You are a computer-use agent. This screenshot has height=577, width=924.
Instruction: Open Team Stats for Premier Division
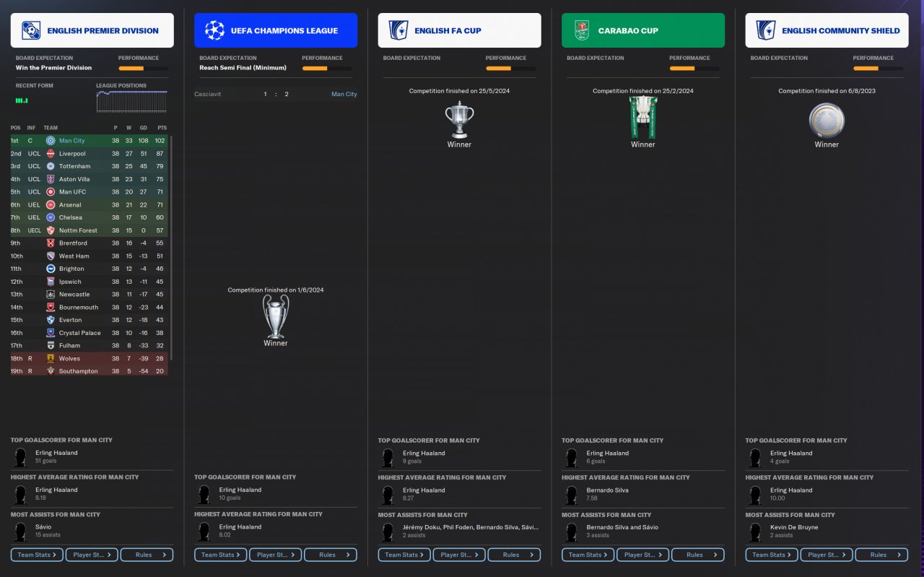tap(37, 555)
